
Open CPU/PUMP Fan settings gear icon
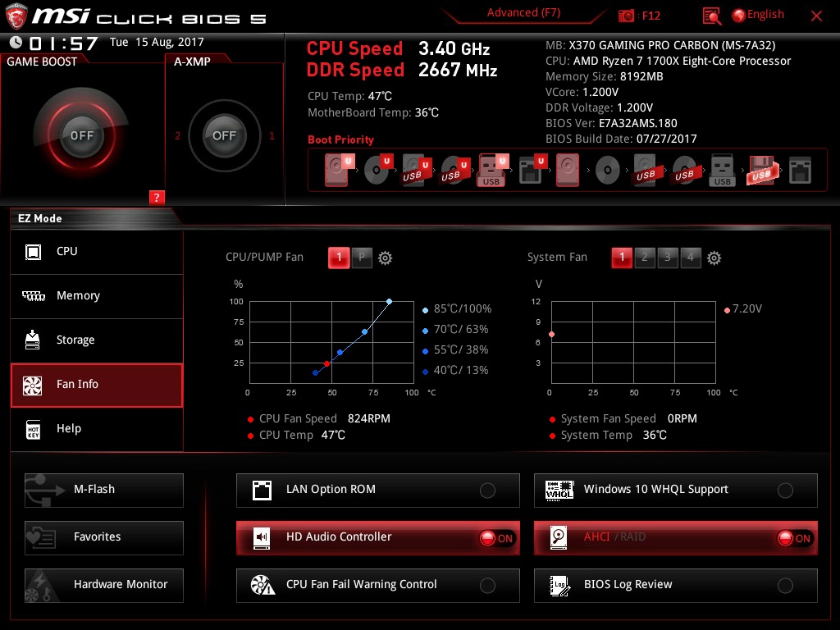pyautogui.click(x=384, y=257)
